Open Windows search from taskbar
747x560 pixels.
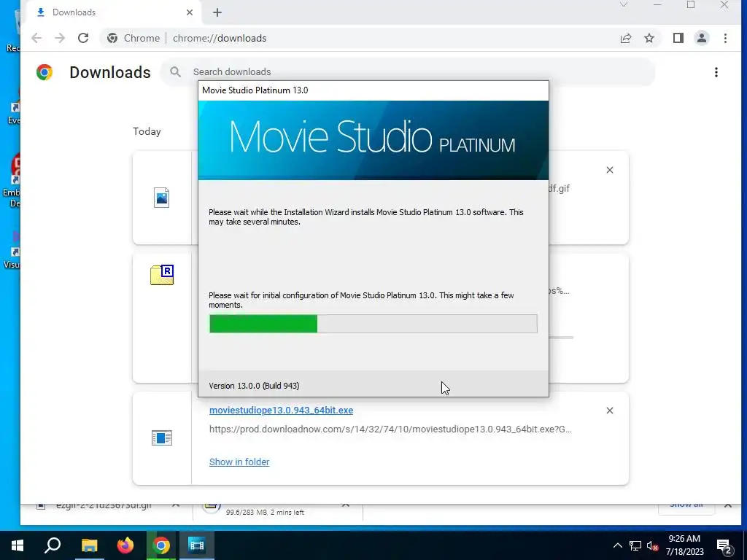[53, 545]
